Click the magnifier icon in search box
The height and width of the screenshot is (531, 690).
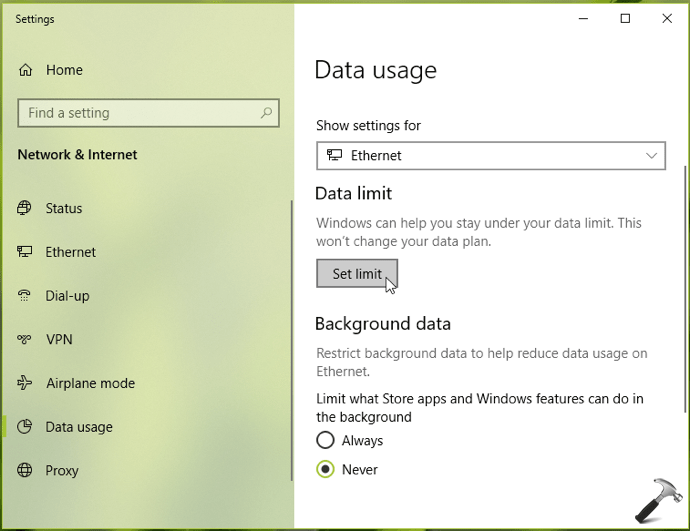click(266, 113)
